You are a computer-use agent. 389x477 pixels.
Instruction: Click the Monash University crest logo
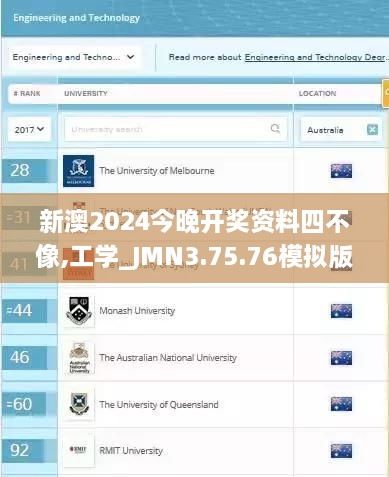coord(79,311)
